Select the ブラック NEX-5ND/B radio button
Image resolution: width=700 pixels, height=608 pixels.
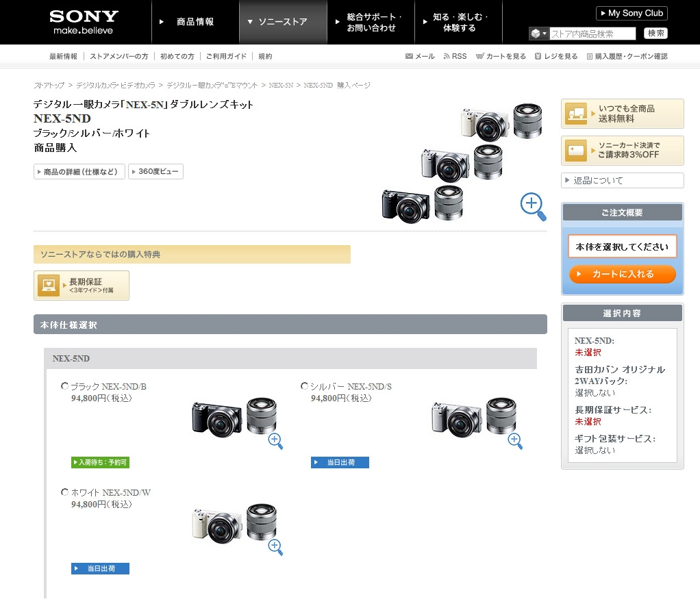coord(64,386)
